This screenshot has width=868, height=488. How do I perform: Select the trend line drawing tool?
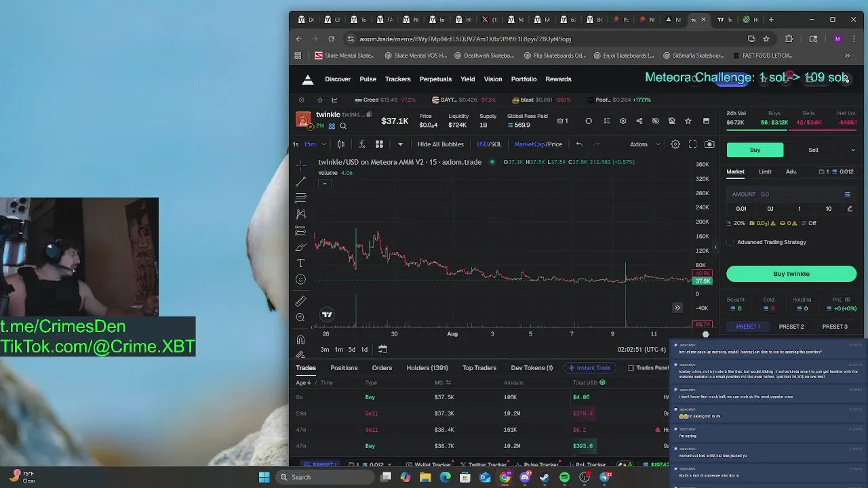pyautogui.click(x=301, y=182)
